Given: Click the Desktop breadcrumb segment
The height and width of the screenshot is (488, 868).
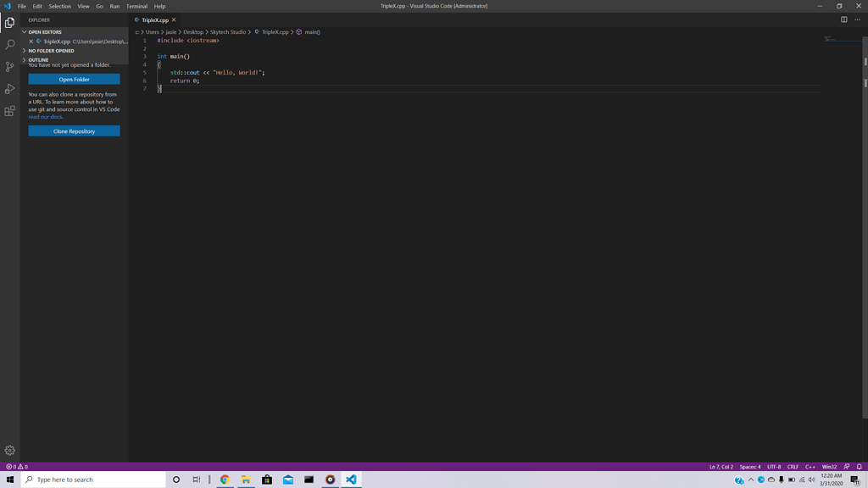Looking at the screenshot, I should (193, 32).
